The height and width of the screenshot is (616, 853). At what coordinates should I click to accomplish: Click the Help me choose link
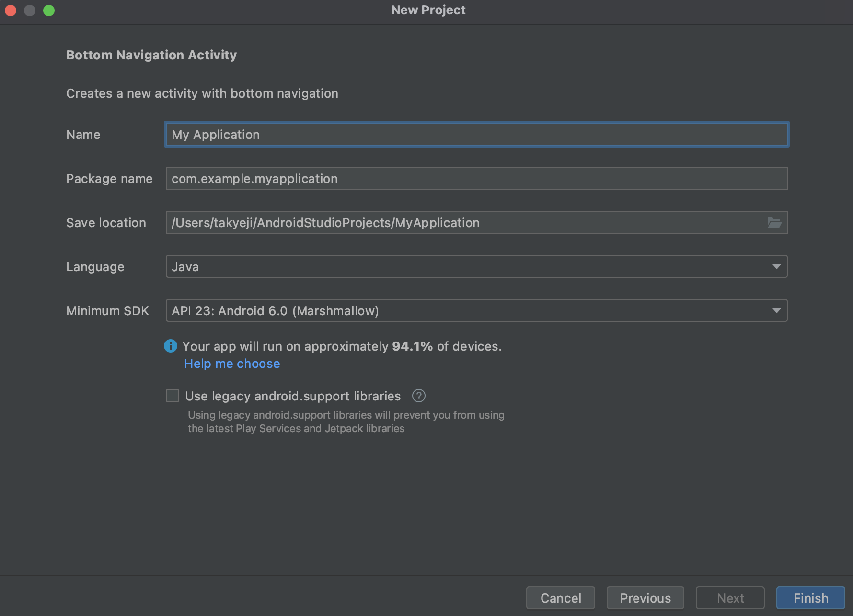(232, 364)
